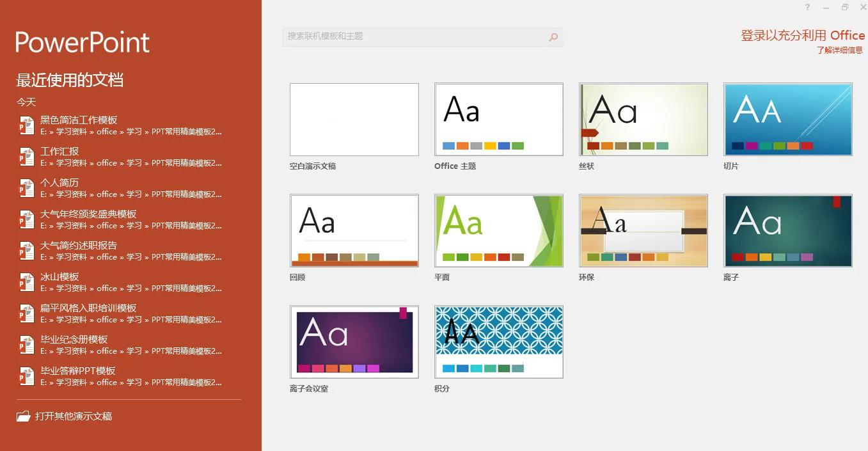The height and width of the screenshot is (451, 868).
Task: Click the 环保 caption text
Action: pos(587,278)
